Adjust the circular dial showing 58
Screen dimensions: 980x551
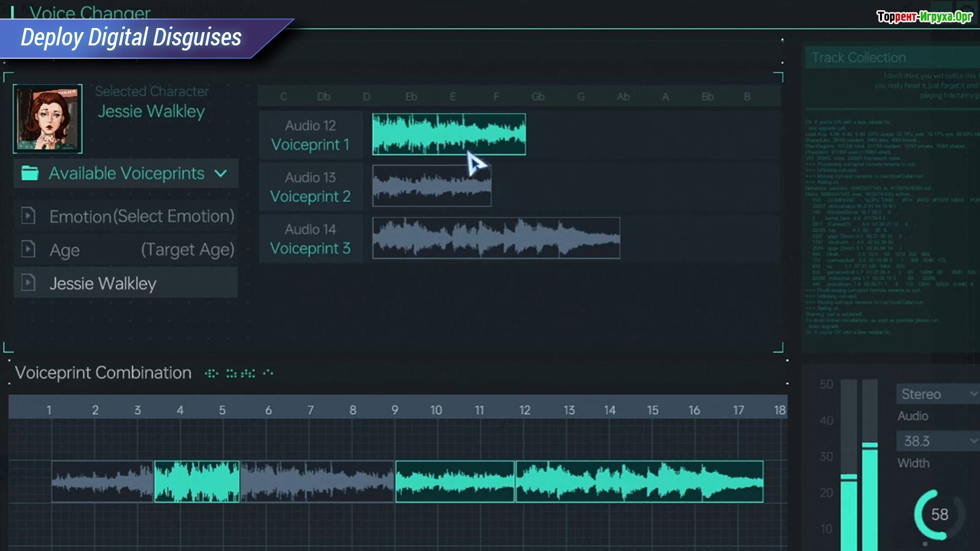tap(939, 514)
